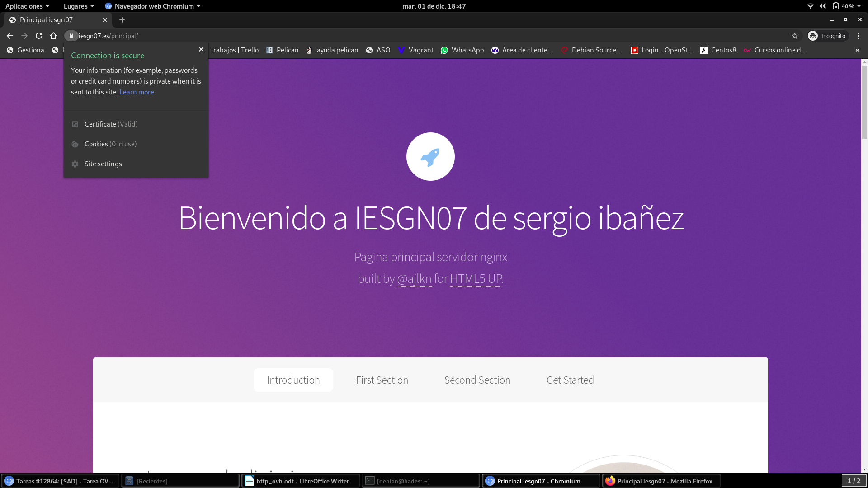Viewport: 868px width, 488px height.
Task: Expand the Aplicaciones menu
Action: (24, 6)
